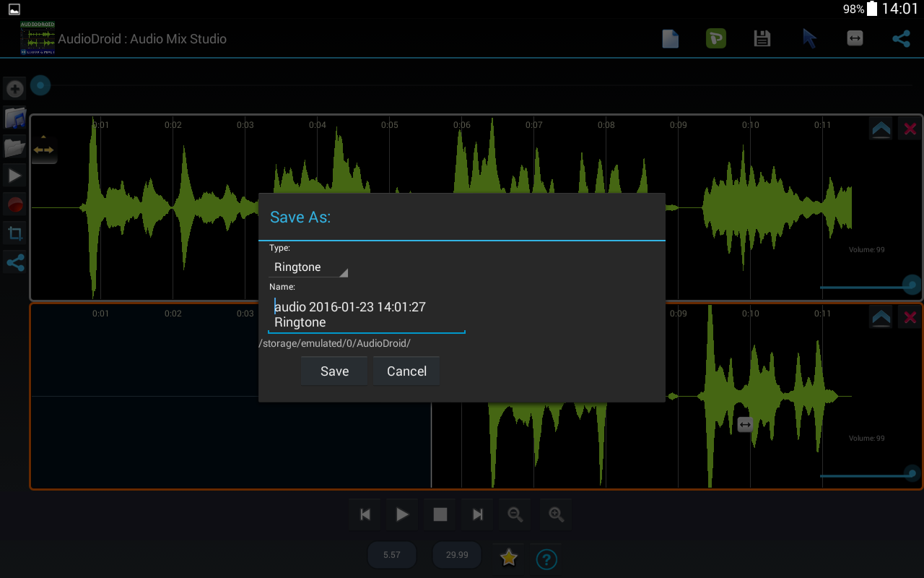Click the play icon in left sidebar

pyautogui.click(x=14, y=175)
